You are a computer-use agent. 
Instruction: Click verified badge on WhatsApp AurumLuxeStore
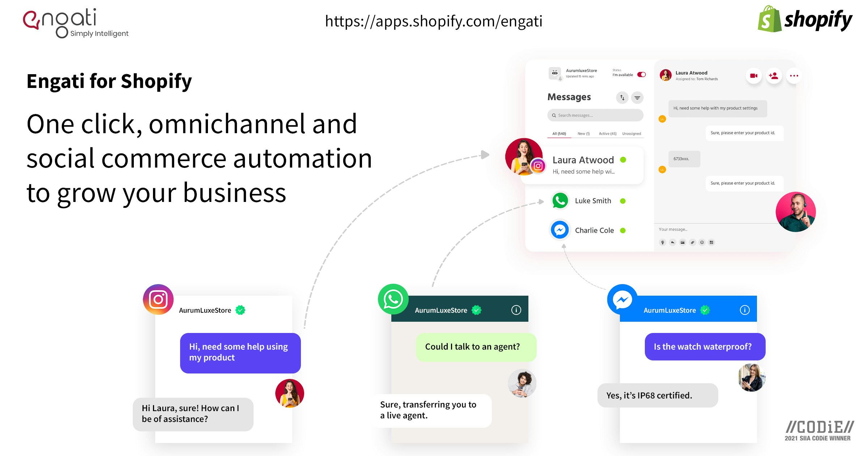(477, 310)
